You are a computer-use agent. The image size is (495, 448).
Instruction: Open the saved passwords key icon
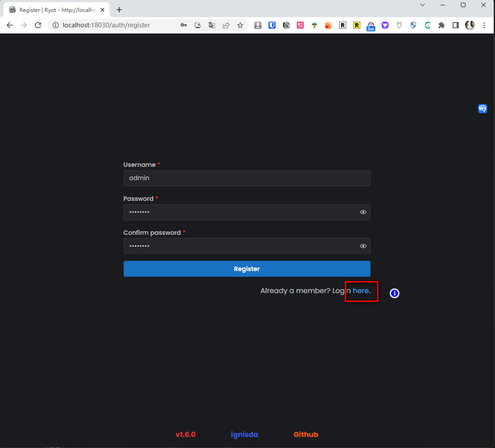coord(184,26)
